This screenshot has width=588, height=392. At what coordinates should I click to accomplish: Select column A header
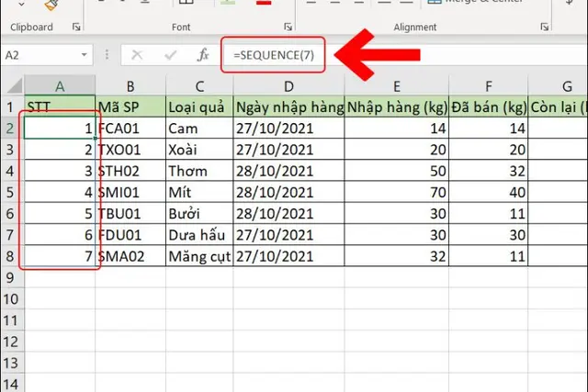[60, 86]
